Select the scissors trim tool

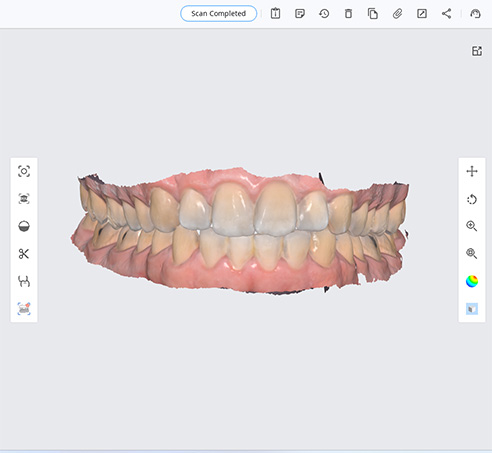[24, 254]
